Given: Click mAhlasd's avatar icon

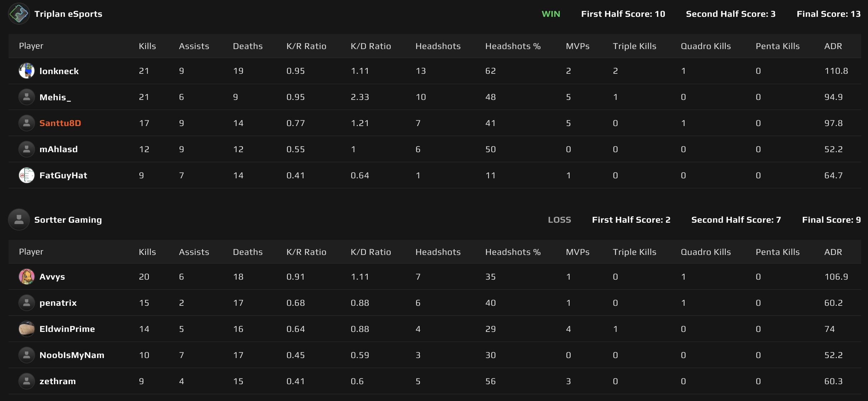Looking at the screenshot, I should tap(27, 149).
